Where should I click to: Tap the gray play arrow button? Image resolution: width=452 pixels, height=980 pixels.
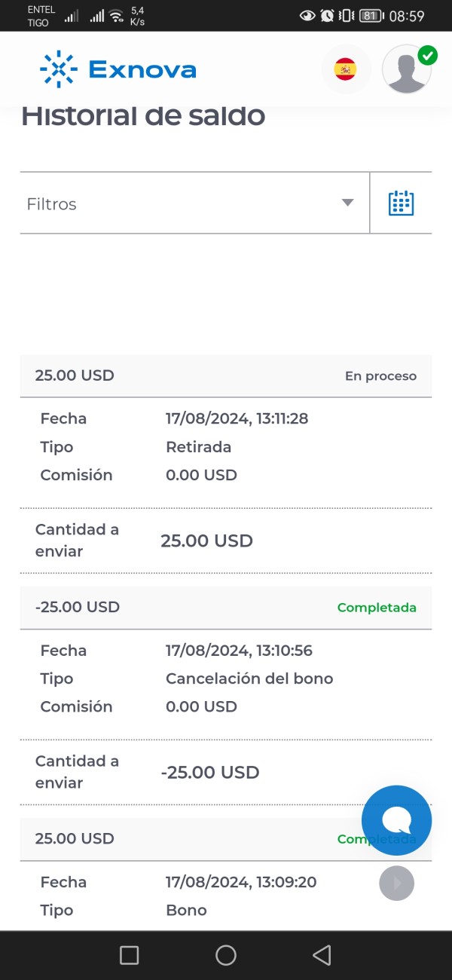[x=396, y=882]
